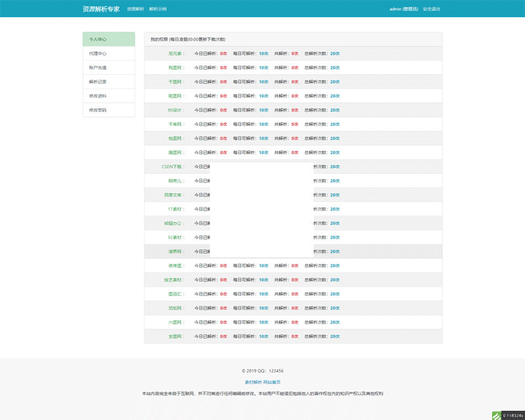Select the CSDN下载 site label
The height and width of the screenshot is (420, 525).
pyautogui.click(x=172, y=167)
